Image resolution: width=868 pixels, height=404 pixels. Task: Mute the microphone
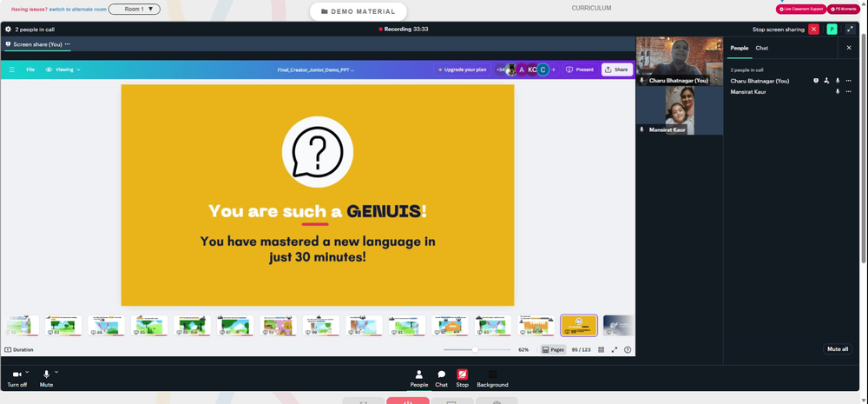[x=47, y=379]
